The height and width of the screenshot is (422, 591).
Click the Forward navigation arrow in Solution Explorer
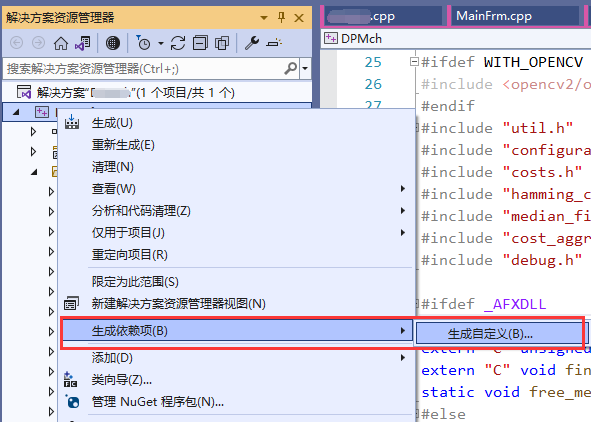click(38, 43)
